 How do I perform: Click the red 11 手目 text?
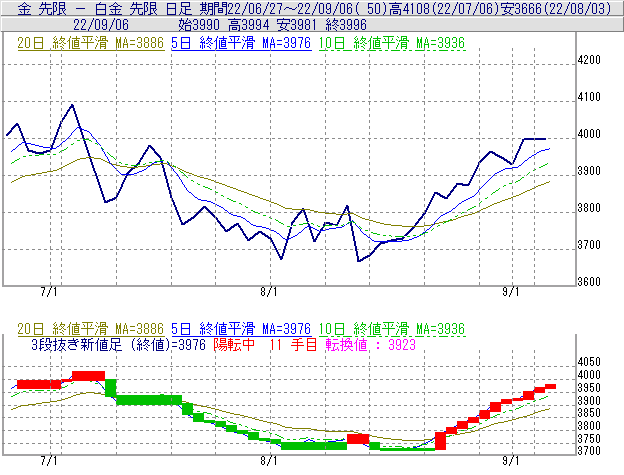coord(293,345)
